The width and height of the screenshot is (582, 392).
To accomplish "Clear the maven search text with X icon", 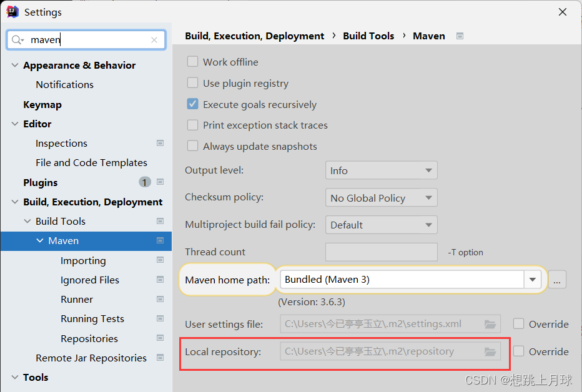I will coord(154,40).
